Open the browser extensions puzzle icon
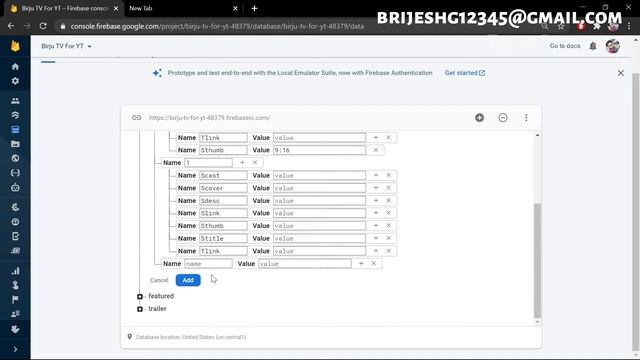The width and height of the screenshot is (640, 360). [x=597, y=26]
